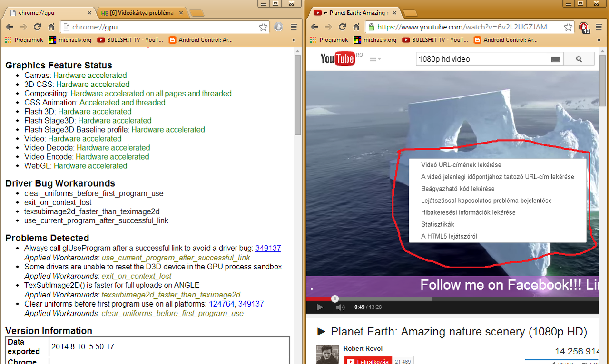
Task: Open home page in chrome://gpu window
Action: [x=51, y=27]
